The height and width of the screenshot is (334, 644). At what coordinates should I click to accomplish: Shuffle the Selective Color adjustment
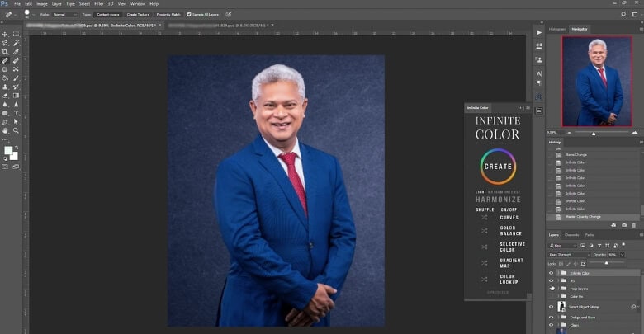coord(484,247)
